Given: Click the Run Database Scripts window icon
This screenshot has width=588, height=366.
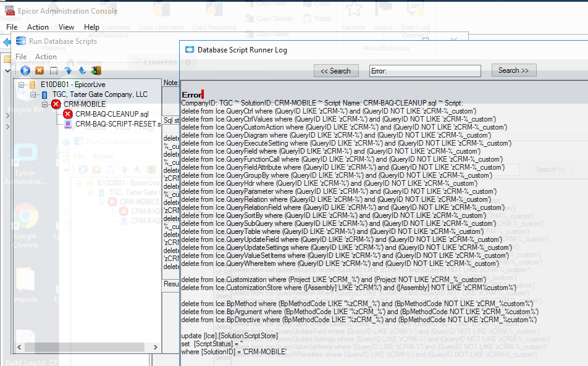Looking at the screenshot, I should coord(21,41).
